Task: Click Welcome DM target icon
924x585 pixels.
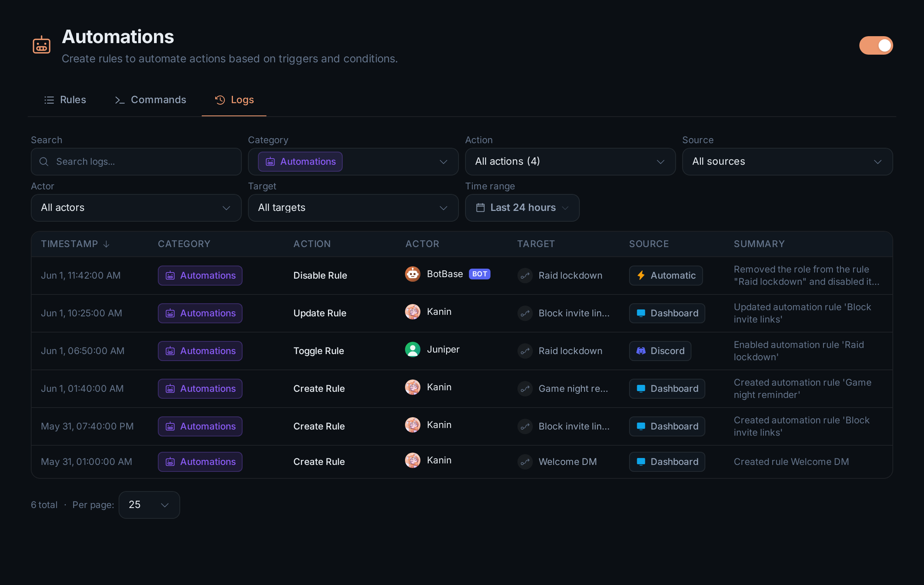Action: 525,462
